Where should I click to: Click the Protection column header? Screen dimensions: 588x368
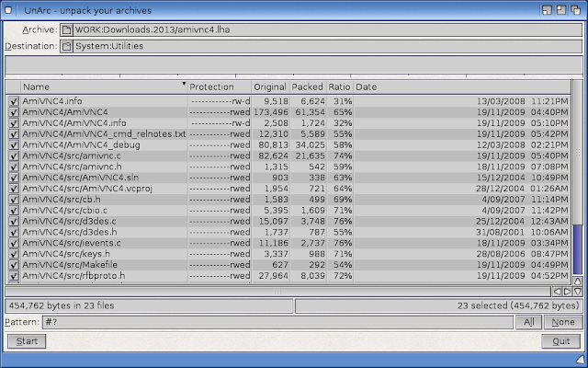point(219,86)
